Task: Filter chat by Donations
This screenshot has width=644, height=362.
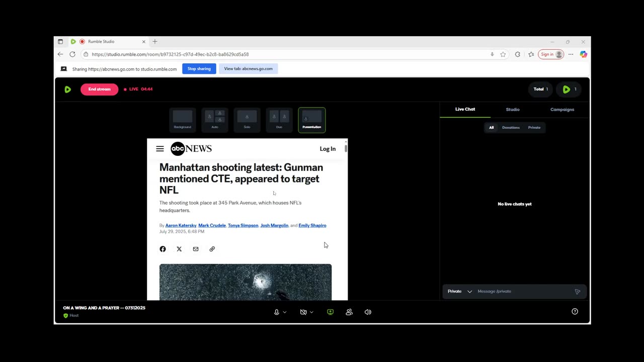Action: [511, 128]
